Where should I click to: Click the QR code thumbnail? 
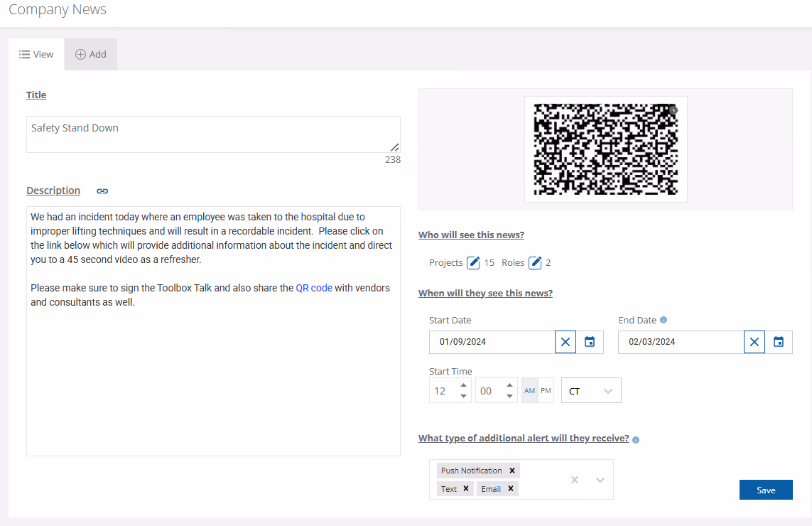click(x=606, y=149)
